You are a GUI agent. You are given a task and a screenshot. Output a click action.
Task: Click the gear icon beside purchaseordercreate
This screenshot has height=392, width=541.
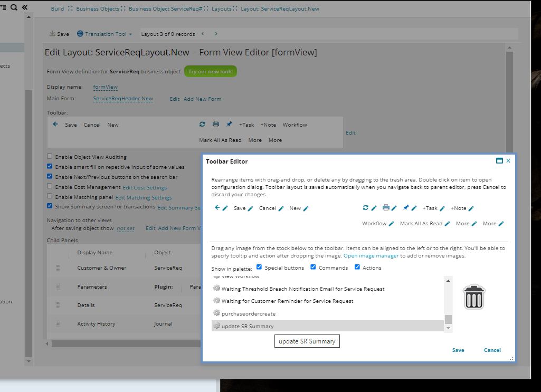click(x=216, y=313)
